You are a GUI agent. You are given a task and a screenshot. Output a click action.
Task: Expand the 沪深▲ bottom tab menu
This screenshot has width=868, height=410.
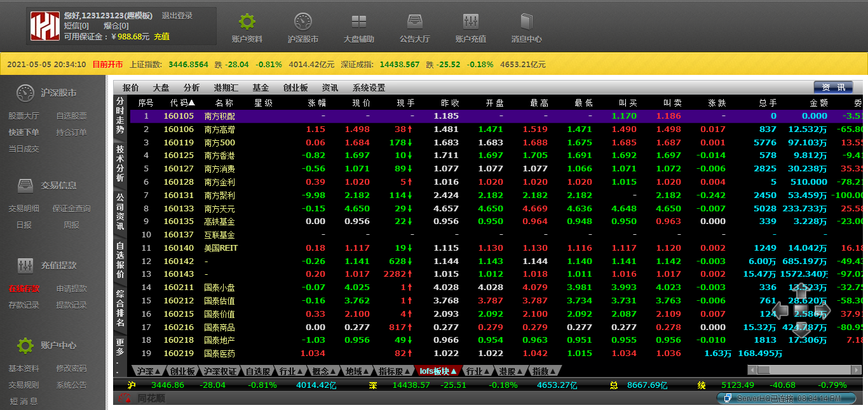pos(149,371)
